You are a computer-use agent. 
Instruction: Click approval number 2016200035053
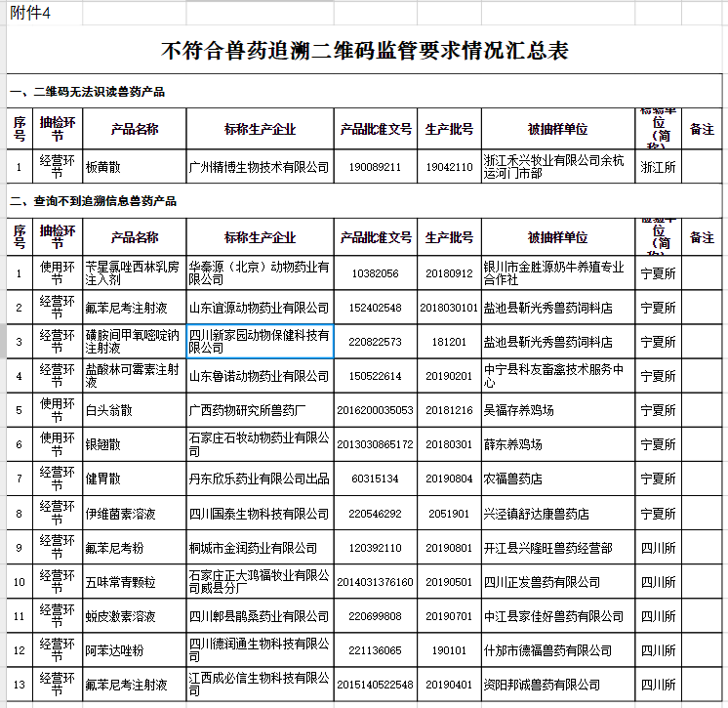point(375,410)
